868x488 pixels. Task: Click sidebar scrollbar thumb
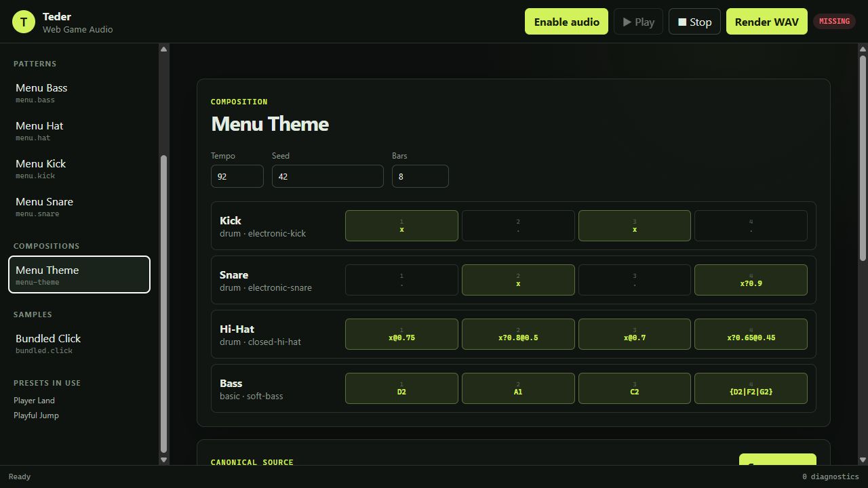(x=163, y=304)
